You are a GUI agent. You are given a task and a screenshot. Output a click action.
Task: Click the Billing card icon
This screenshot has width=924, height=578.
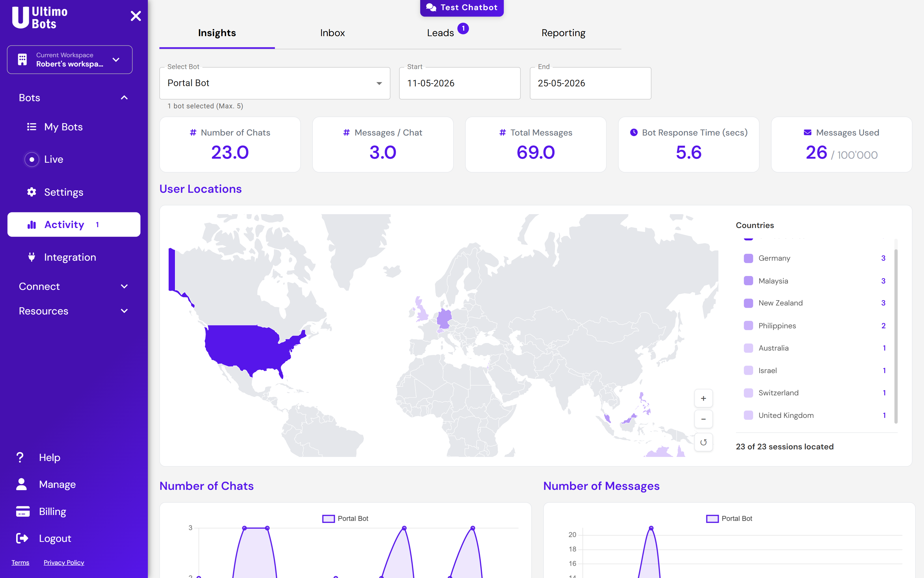coord(23,512)
